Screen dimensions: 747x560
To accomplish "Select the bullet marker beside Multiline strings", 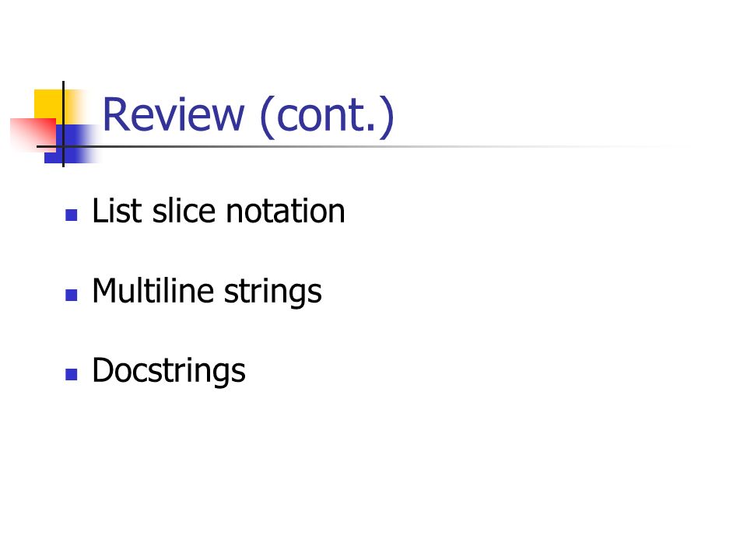I will 72,296.
